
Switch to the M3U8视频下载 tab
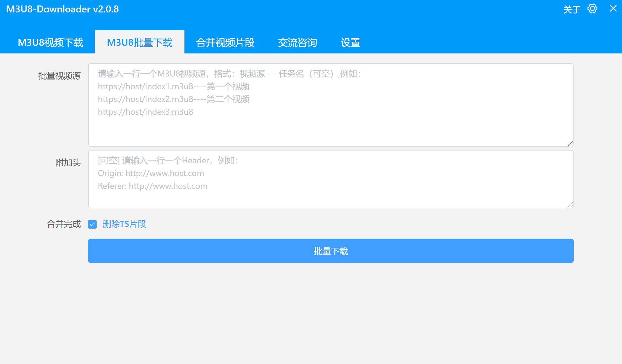pos(50,43)
